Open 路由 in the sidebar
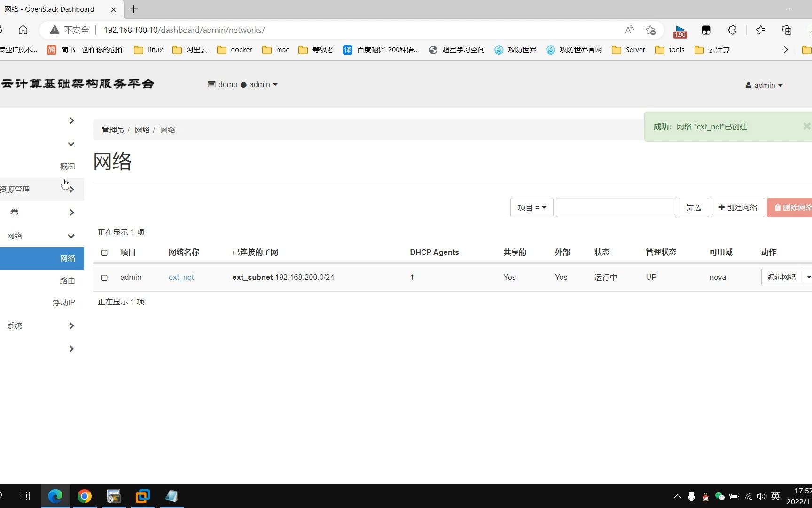 (67, 281)
